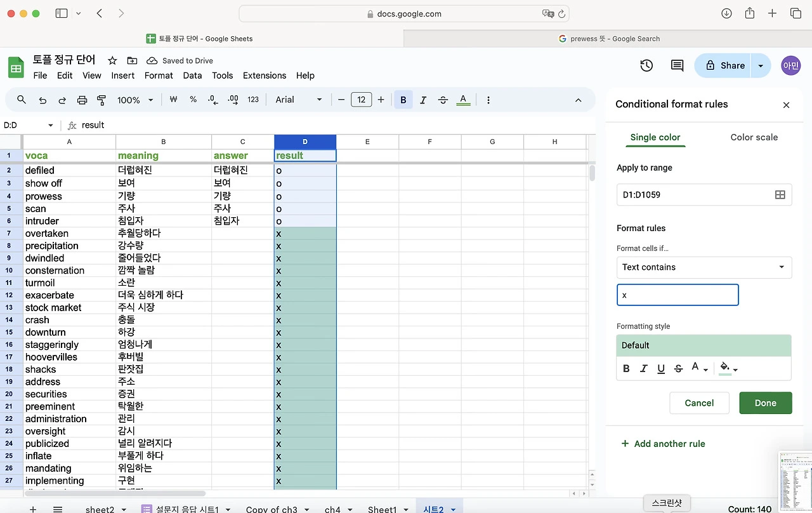Viewport: 812px width, 513px height.
Task: Open the Data menu
Action: click(x=192, y=76)
